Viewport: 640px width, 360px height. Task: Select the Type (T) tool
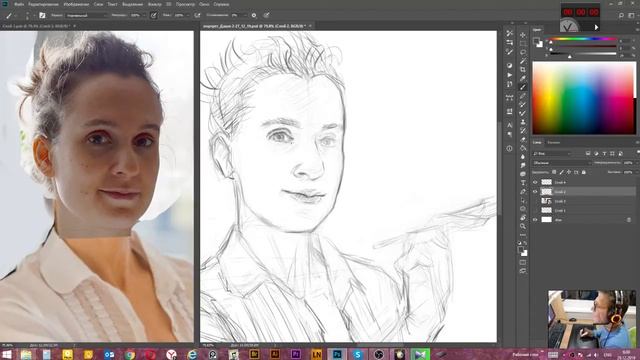coord(523,182)
